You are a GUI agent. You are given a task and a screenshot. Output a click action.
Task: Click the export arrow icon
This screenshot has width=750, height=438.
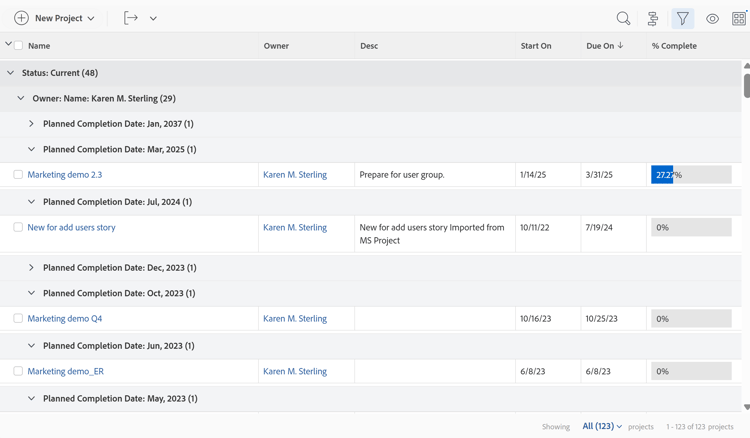coord(131,18)
